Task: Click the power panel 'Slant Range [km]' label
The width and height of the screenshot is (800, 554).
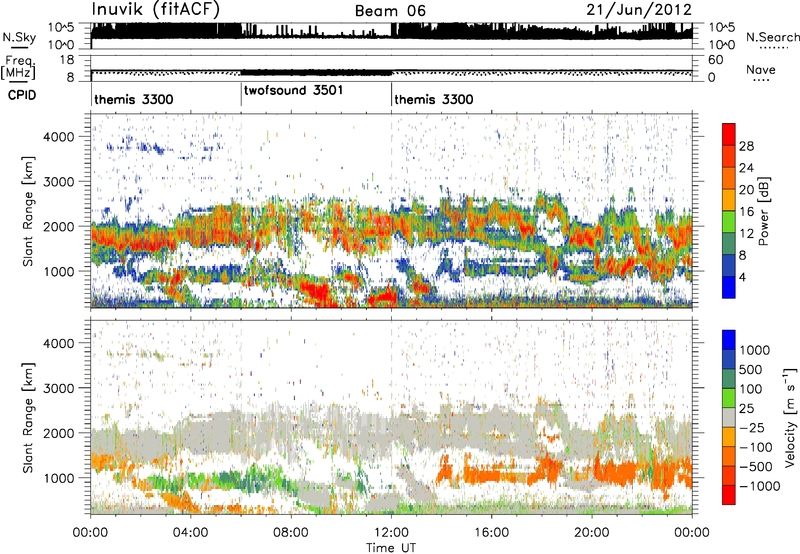Action: pyautogui.click(x=28, y=211)
